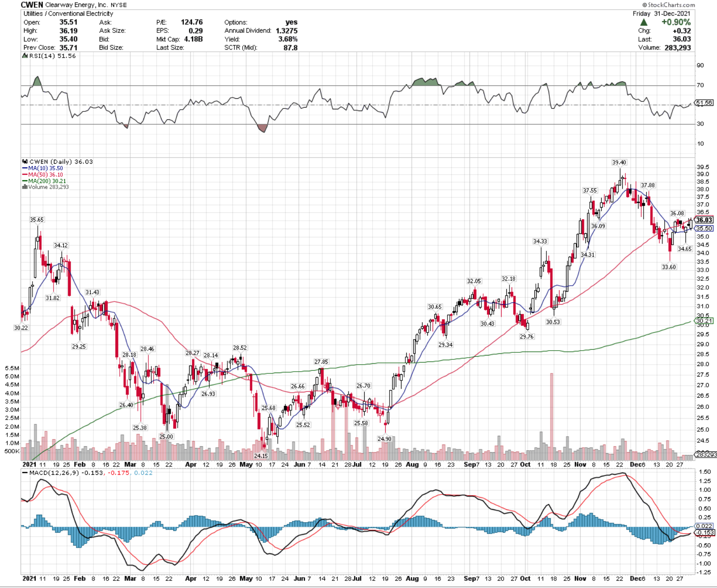Click the 24.90 July low price label
Screen dimensions: 717x588
pos(384,439)
